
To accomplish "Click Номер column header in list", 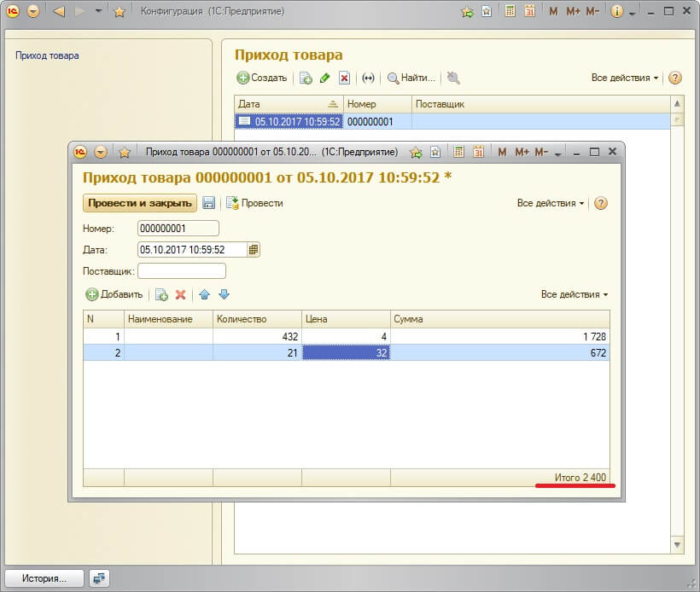I will pyautogui.click(x=377, y=104).
